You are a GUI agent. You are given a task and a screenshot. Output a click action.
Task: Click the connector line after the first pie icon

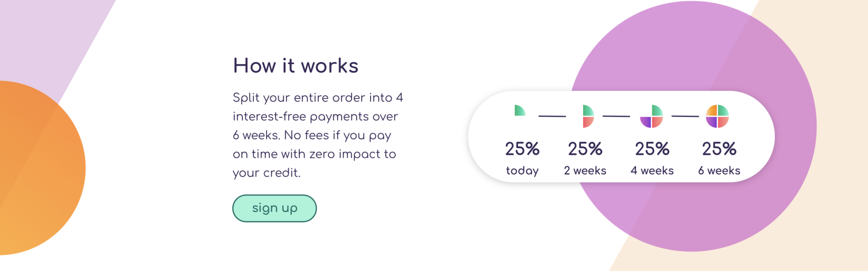click(x=552, y=116)
